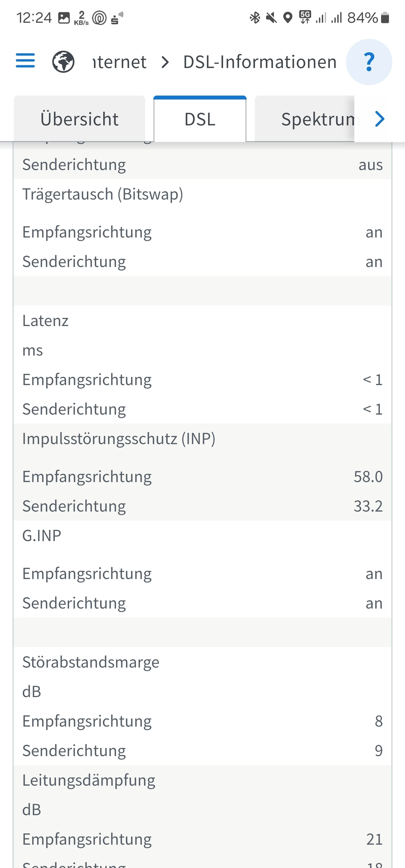The image size is (405, 868).
Task: Open the help question mark button
Action: [x=369, y=62]
